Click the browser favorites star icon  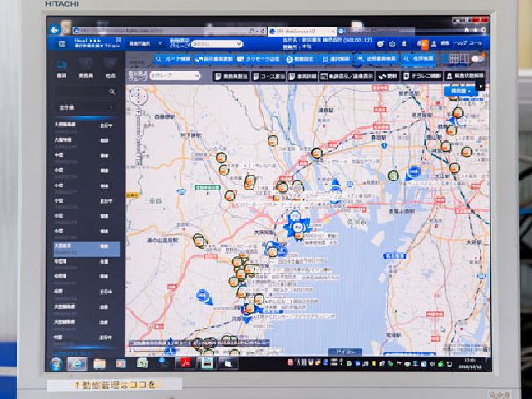point(475,30)
